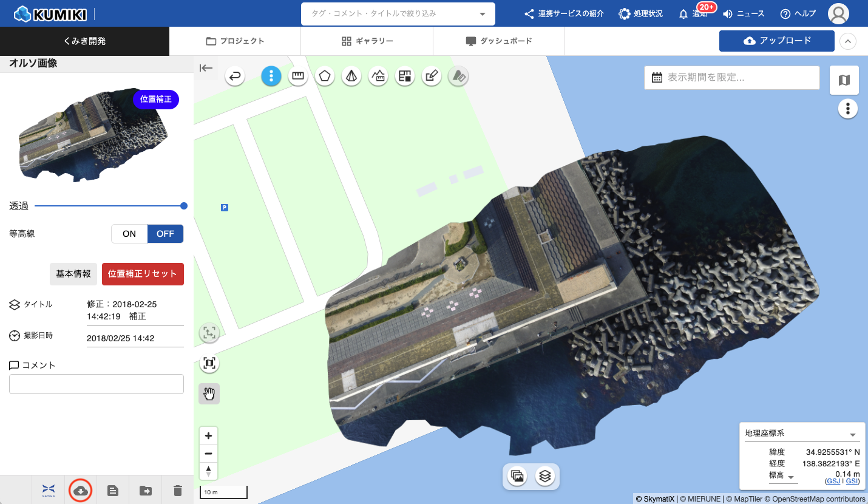Click the annotation edit pencil tool
The width and height of the screenshot is (868, 504).
coord(431,76)
